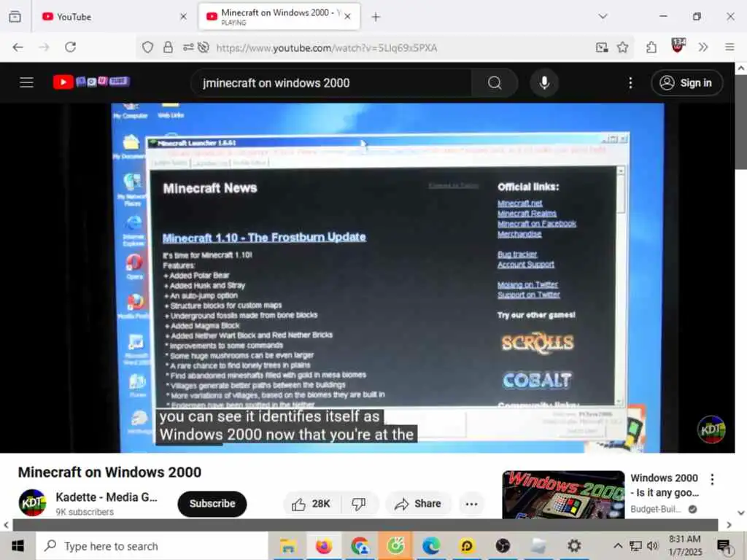This screenshot has height=560, width=747.
Task: Toggle Picture-in-Picture from the address bar
Action: [x=602, y=47]
